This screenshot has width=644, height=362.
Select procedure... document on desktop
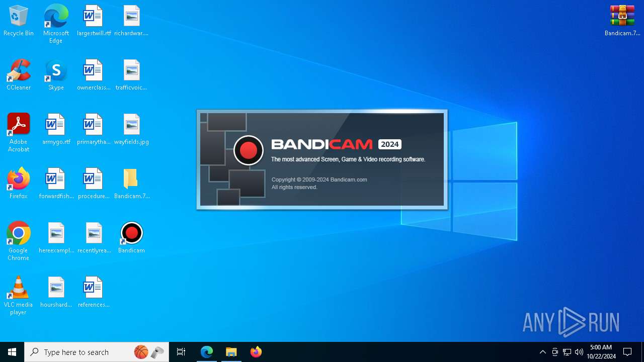[x=94, y=184]
